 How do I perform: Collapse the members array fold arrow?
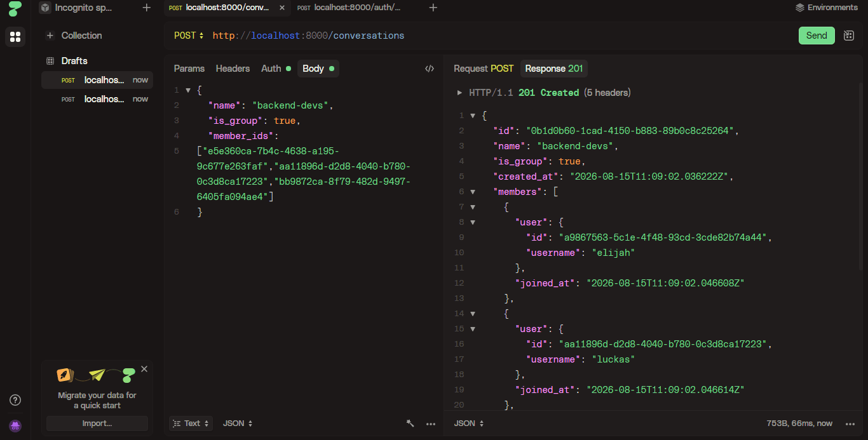pyautogui.click(x=473, y=192)
